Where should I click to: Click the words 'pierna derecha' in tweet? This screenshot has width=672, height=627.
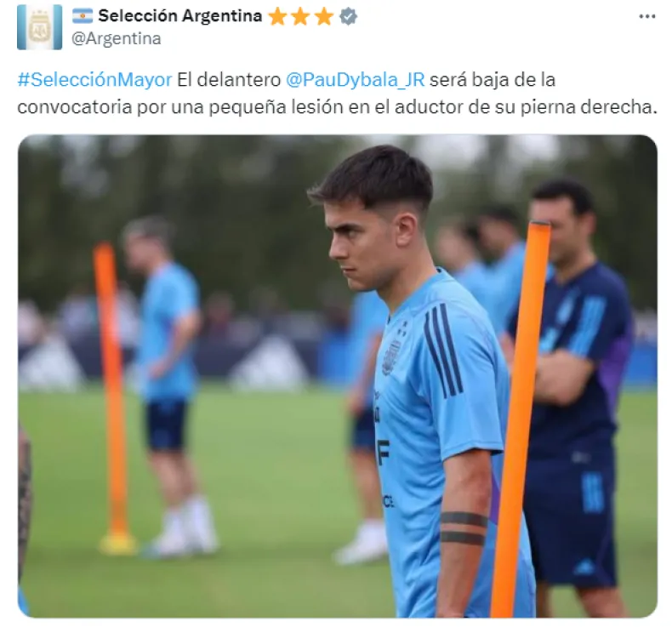tap(589, 107)
